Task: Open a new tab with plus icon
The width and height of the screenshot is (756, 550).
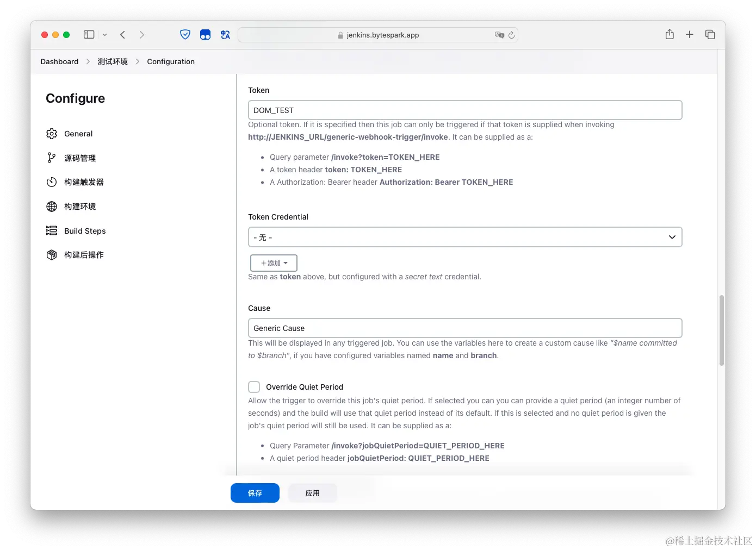Action: coord(690,35)
